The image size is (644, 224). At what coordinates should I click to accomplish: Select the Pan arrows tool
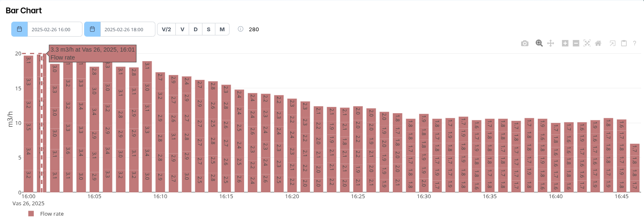pyautogui.click(x=550, y=43)
